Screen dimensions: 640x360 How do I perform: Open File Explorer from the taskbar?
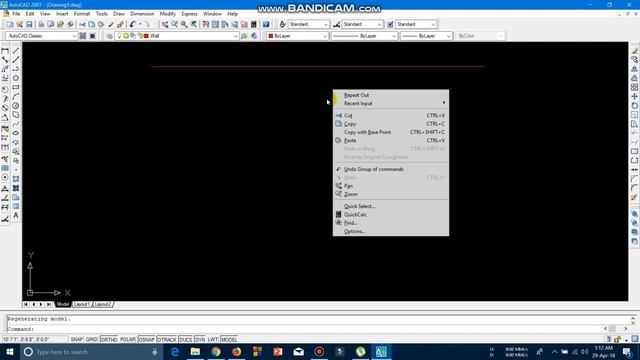coord(196,352)
